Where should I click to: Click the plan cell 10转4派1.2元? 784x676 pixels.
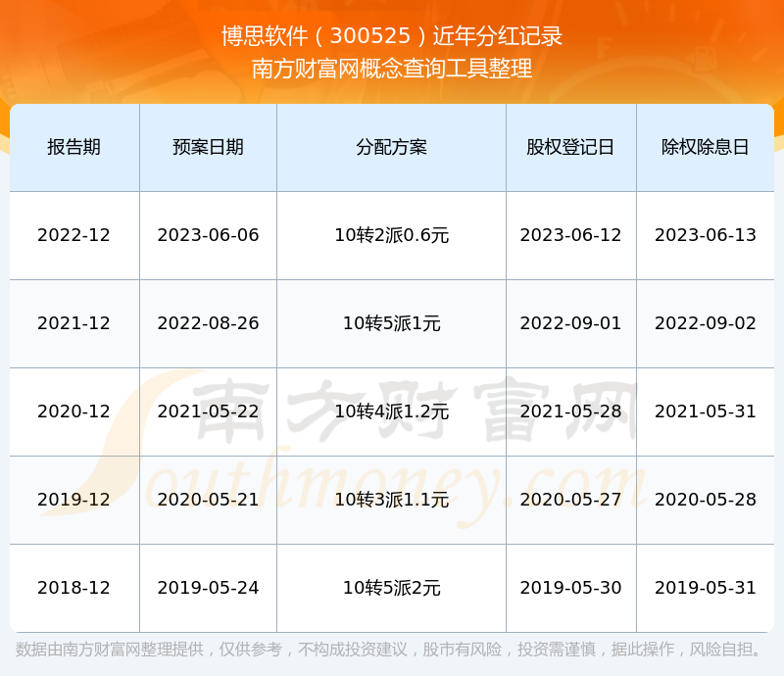click(391, 411)
